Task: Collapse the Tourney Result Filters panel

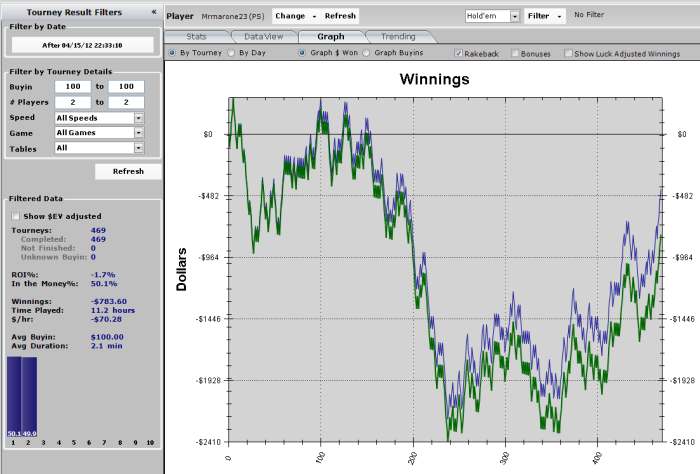Action: [x=154, y=12]
